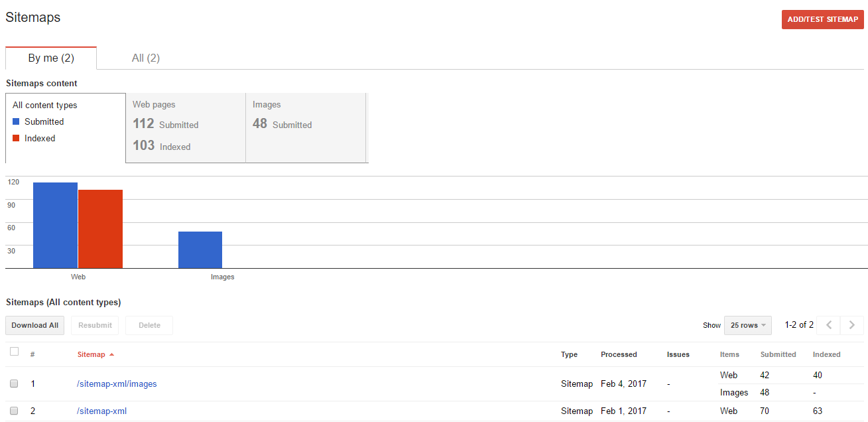868x422 pixels.
Task: Click the next page arrow
Action: [851, 325]
